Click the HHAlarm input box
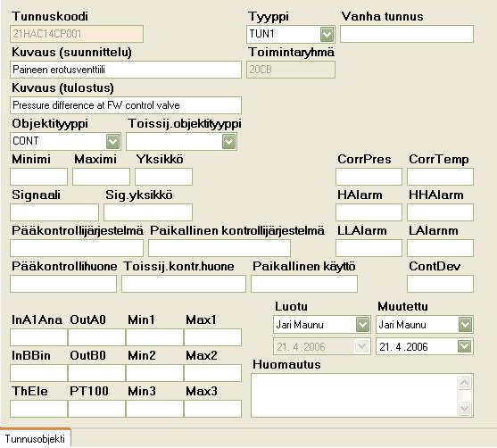Image resolution: width=497 pixels, height=448 pixels. (440, 212)
